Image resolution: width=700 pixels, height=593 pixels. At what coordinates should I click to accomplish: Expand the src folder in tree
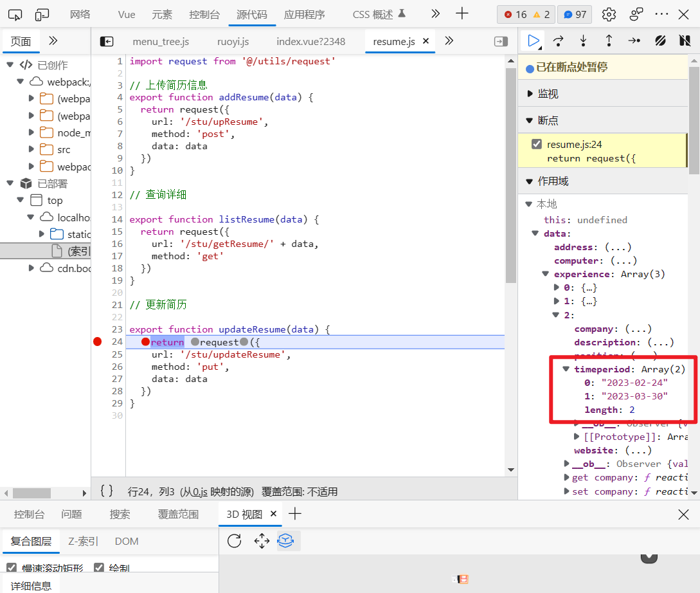pyautogui.click(x=31, y=149)
